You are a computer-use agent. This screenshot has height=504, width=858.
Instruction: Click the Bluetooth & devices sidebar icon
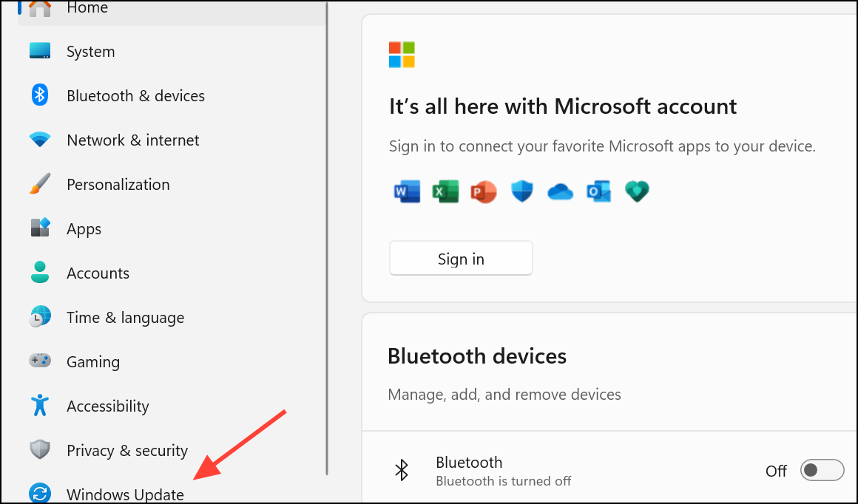(x=39, y=95)
